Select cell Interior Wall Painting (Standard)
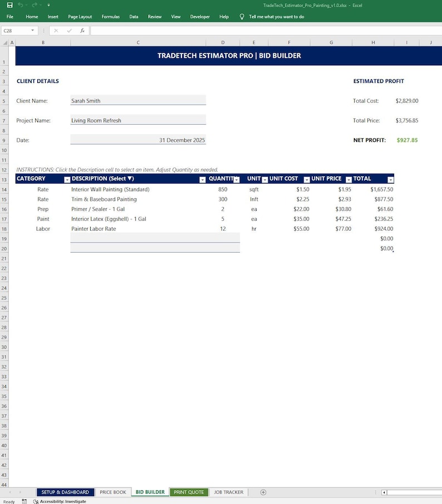 (x=138, y=189)
